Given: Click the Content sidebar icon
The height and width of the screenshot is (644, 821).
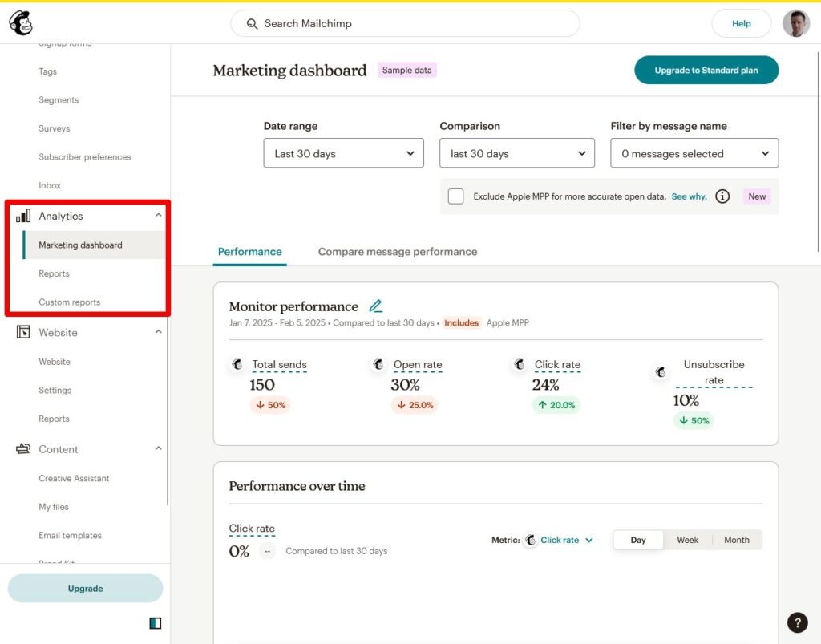Looking at the screenshot, I should click(x=22, y=448).
